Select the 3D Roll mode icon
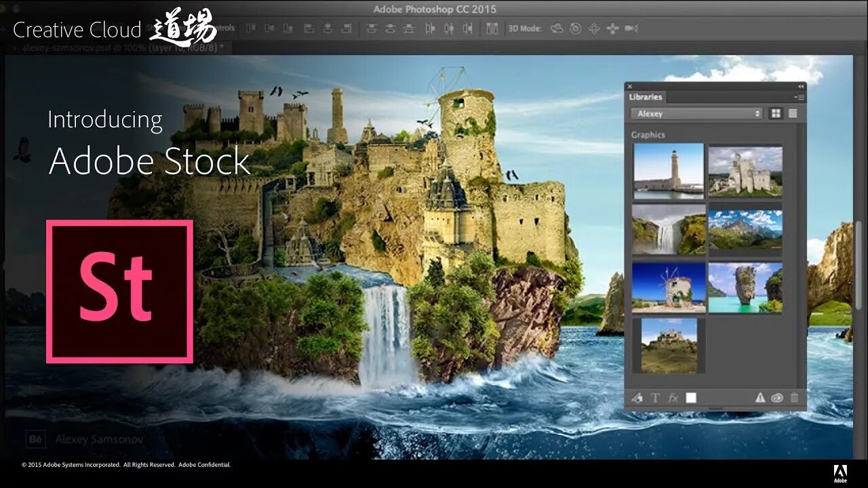The height and width of the screenshot is (488, 868). coord(576,28)
